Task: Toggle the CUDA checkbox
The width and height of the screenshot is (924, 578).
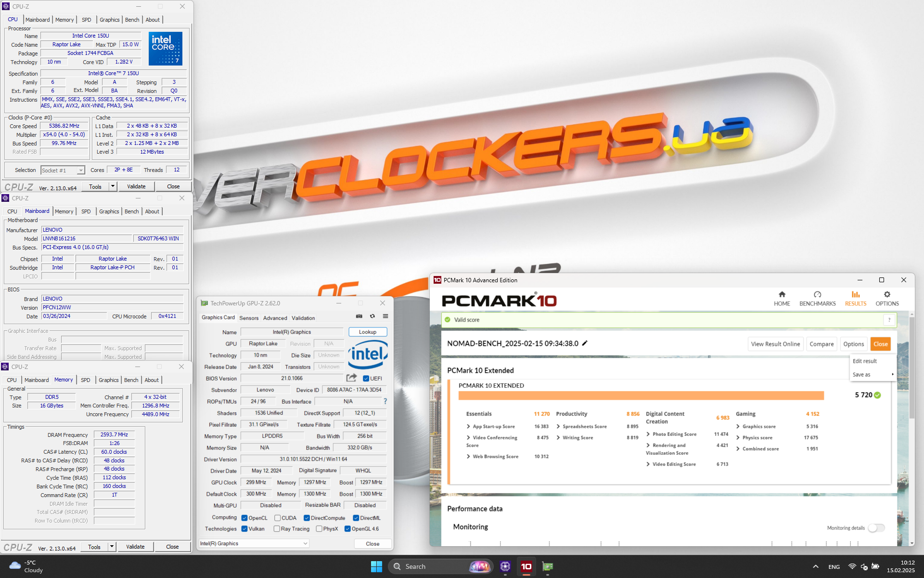Action: (278, 518)
